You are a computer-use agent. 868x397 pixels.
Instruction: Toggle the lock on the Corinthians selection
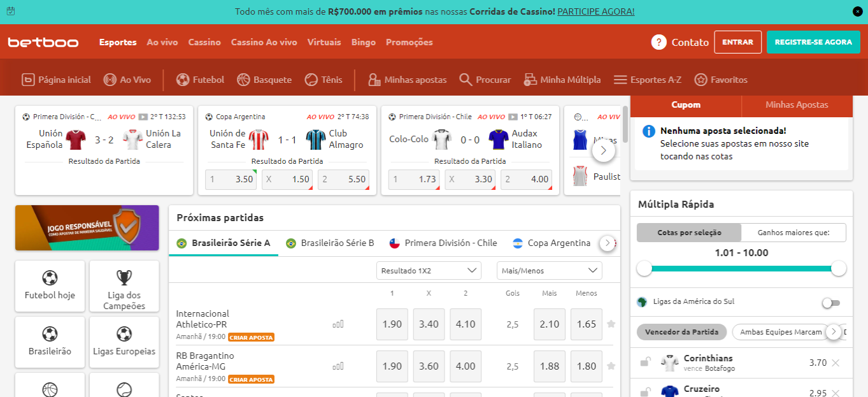pyautogui.click(x=644, y=363)
